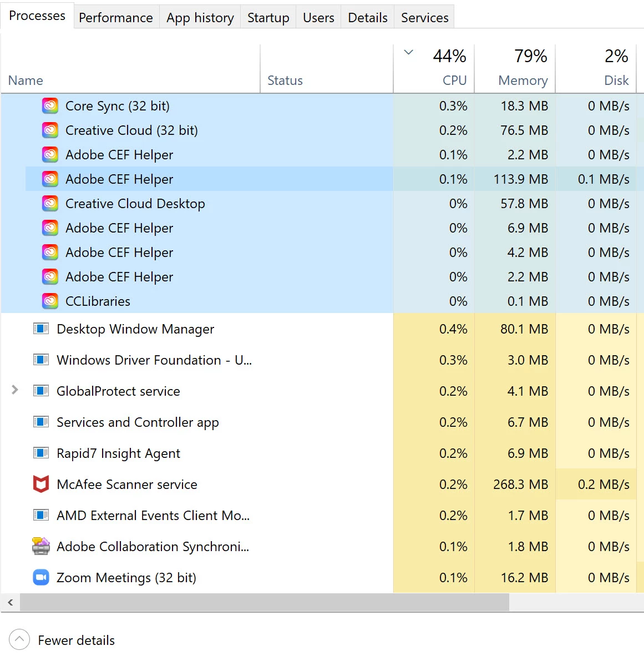Collapse view with Fewer details arrow

pyautogui.click(x=19, y=639)
